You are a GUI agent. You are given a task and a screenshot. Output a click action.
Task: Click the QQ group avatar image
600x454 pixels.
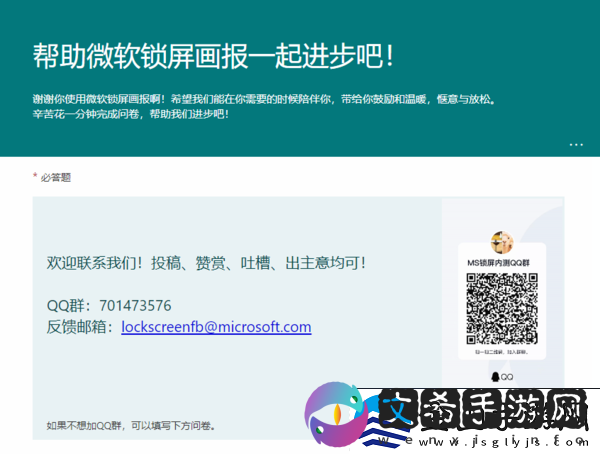[x=502, y=242]
